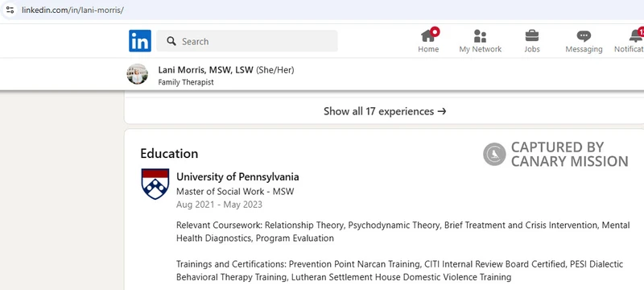
Task: Click the Master of Social Work degree text
Action: pyautogui.click(x=235, y=192)
